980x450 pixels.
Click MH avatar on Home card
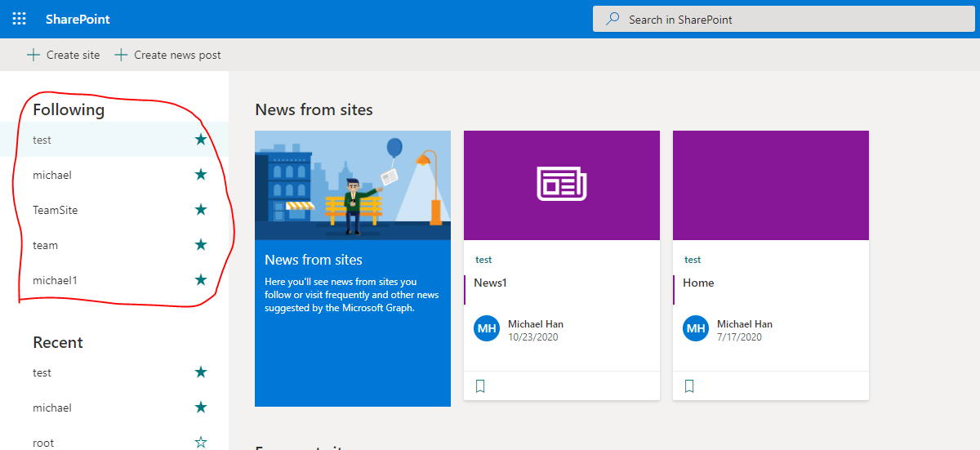pyautogui.click(x=696, y=329)
